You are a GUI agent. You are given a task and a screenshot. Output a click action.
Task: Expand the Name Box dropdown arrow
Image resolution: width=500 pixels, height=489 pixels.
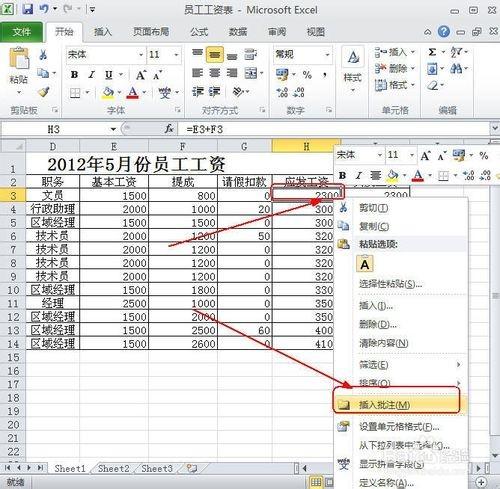coord(113,129)
